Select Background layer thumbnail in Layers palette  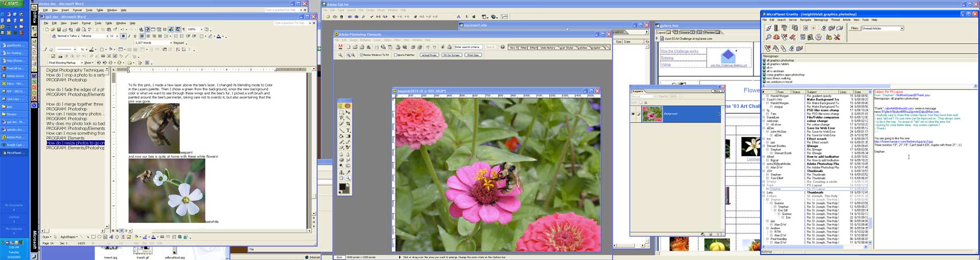[652, 114]
